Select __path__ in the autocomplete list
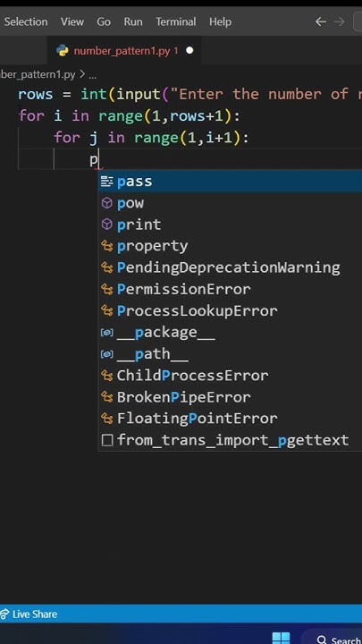The height and width of the screenshot is (644, 362). pyautogui.click(x=231, y=353)
